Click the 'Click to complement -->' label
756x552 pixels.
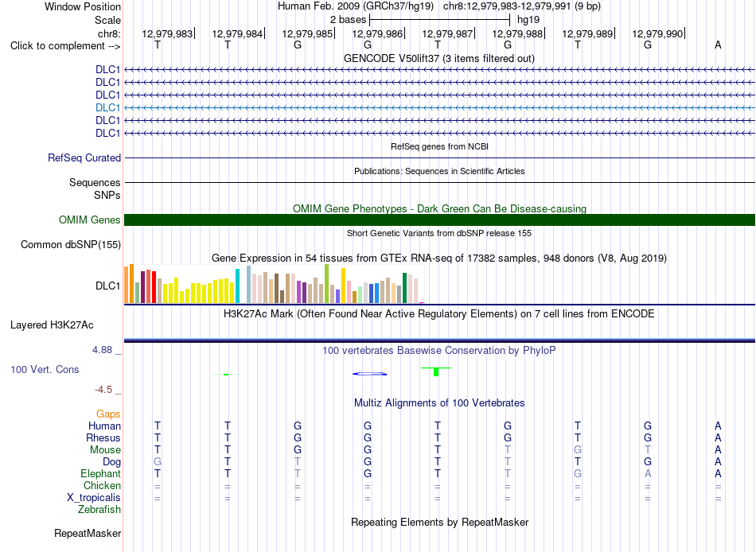(65, 46)
